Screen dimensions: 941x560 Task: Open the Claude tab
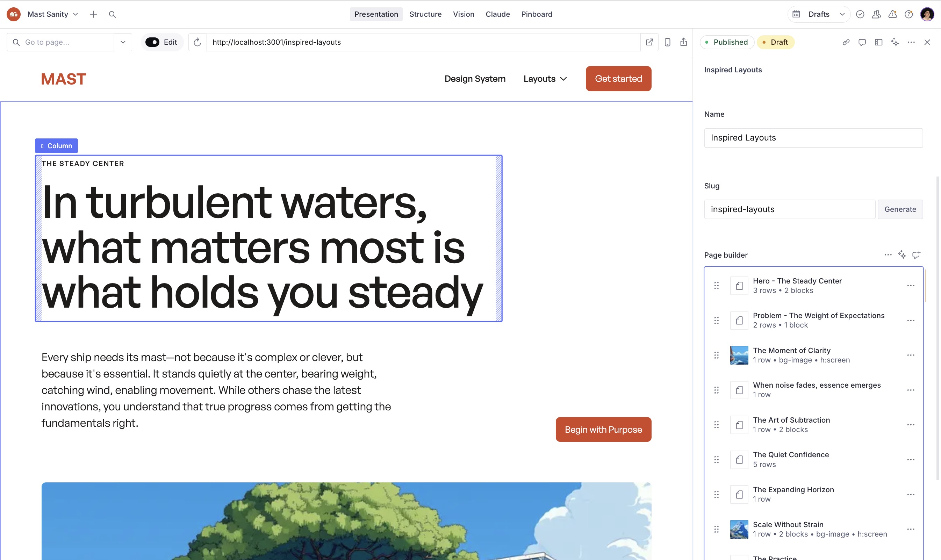tap(498, 14)
